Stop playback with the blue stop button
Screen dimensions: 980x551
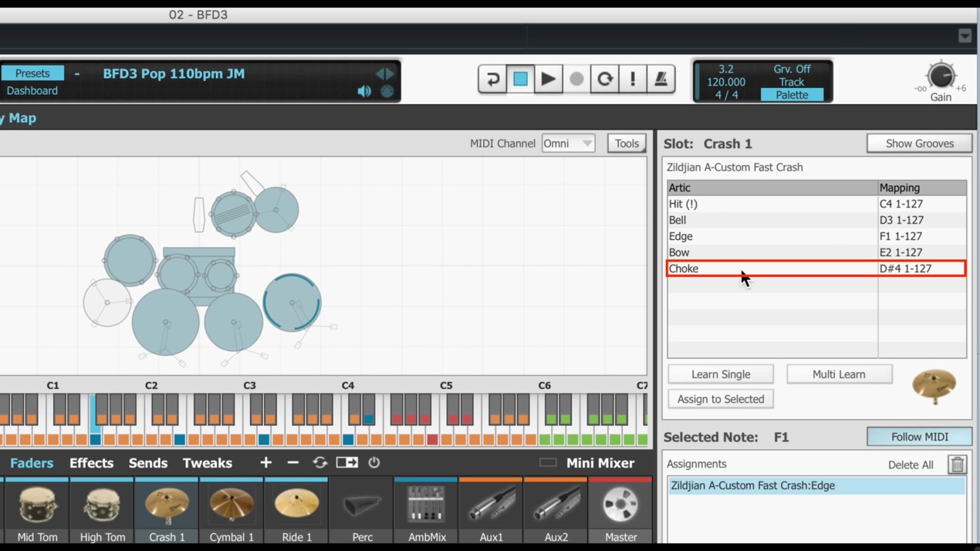[x=520, y=79]
